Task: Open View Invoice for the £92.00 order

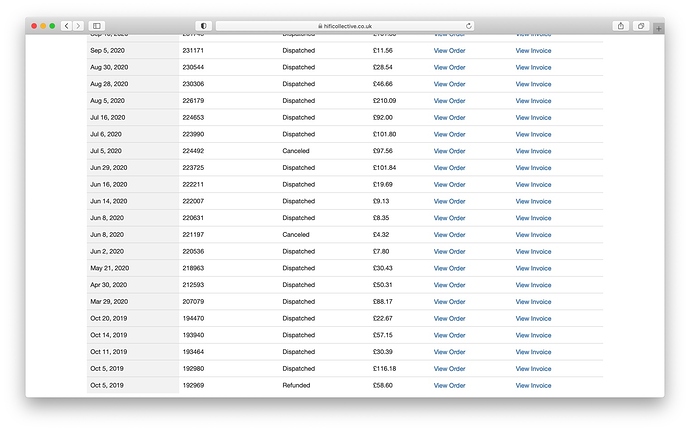Action: click(533, 118)
